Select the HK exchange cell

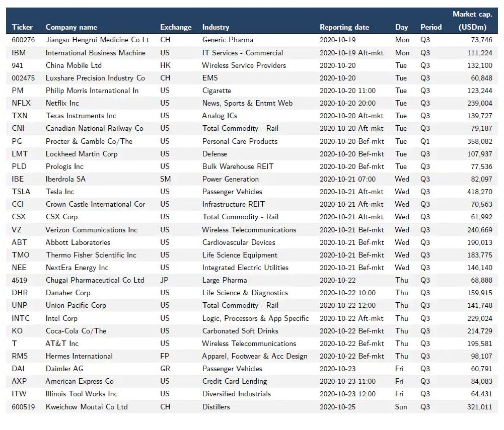(165, 65)
